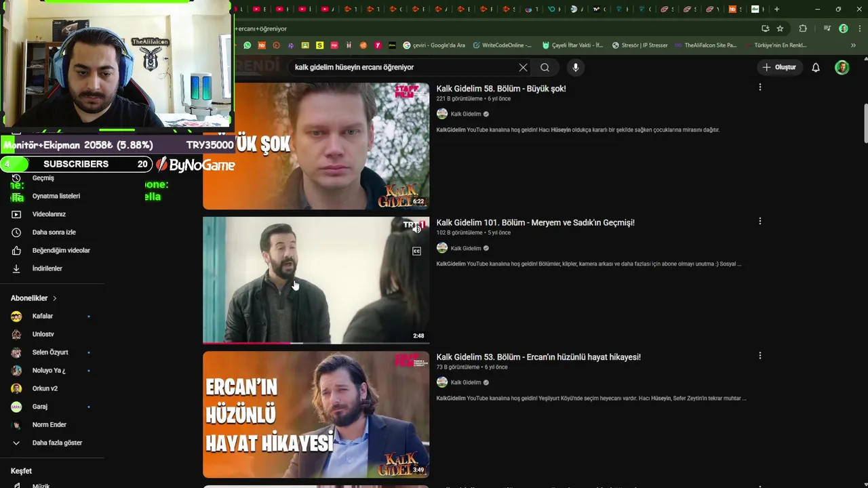Open TheAliFalcon Site Pa... bookmark
This screenshot has width=868, height=488.
[705, 45]
